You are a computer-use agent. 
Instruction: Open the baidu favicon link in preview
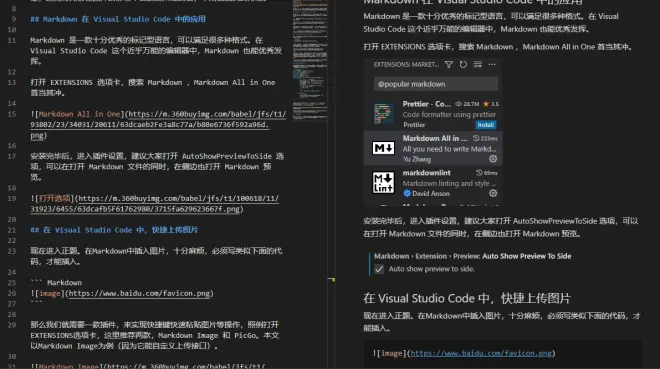pyautogui.click(x=481, y=353)
